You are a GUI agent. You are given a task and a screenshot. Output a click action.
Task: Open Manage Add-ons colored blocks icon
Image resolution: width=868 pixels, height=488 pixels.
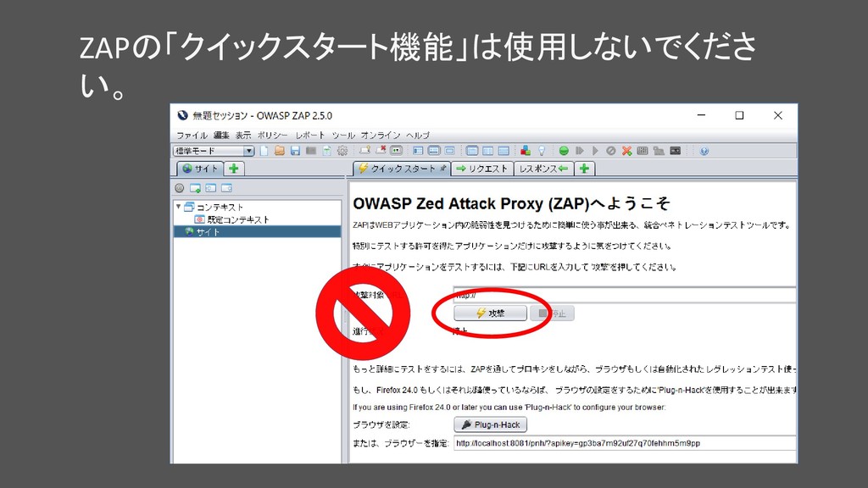click(x=526, y=151)
